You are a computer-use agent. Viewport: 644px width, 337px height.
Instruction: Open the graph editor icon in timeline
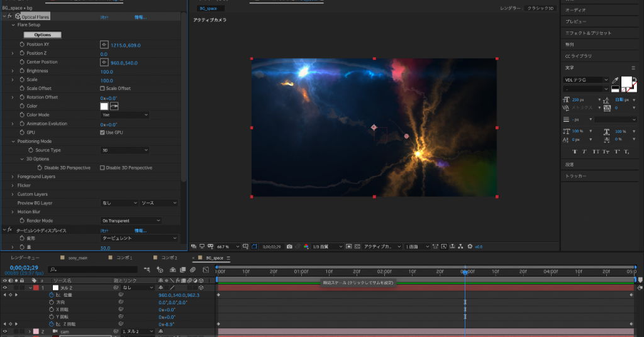[x=206, y=270]
